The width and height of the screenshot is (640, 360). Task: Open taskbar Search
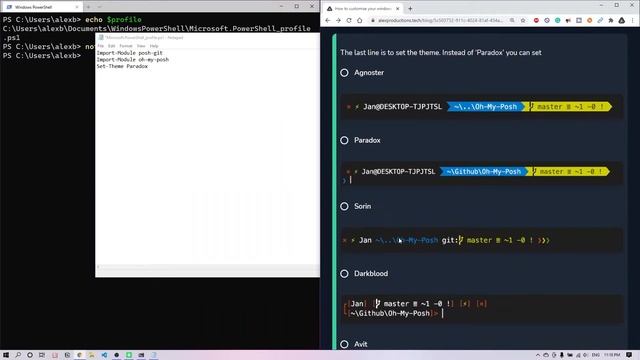[x=18, y=355]
